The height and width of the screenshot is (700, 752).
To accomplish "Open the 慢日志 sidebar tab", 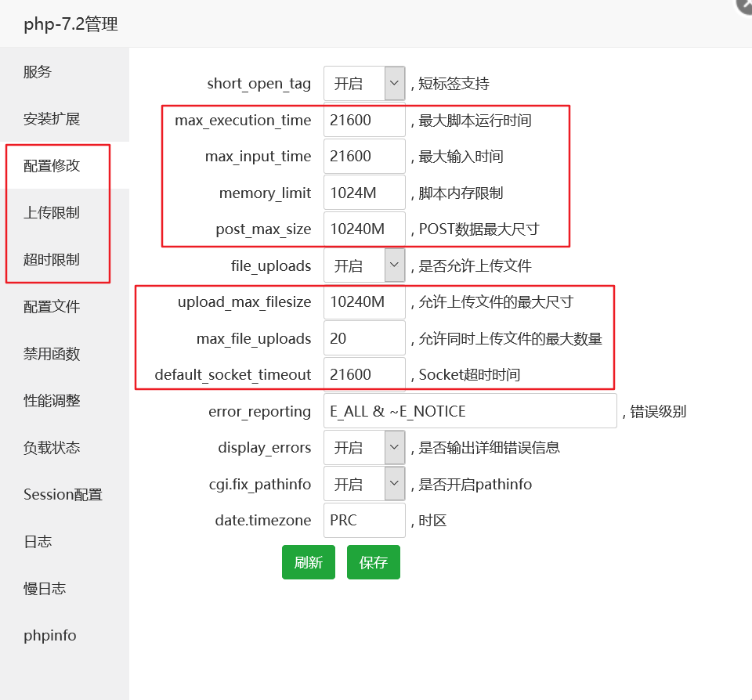I will (64, 588).
